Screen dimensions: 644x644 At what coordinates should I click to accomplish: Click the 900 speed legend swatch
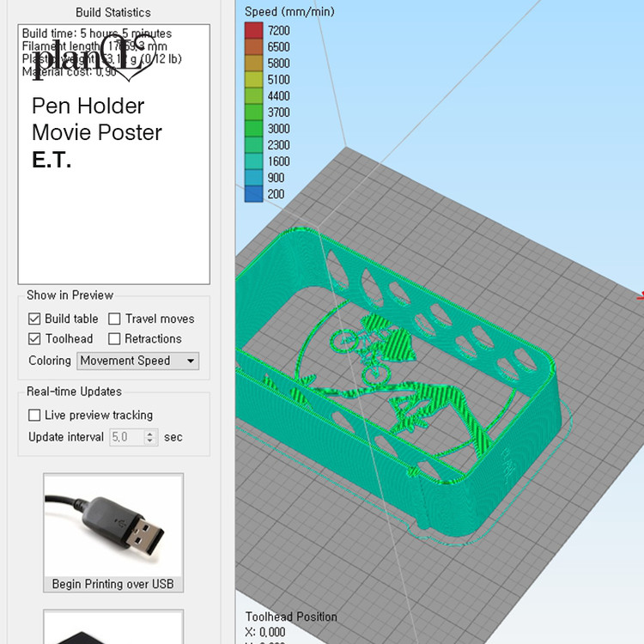[253, 178]
